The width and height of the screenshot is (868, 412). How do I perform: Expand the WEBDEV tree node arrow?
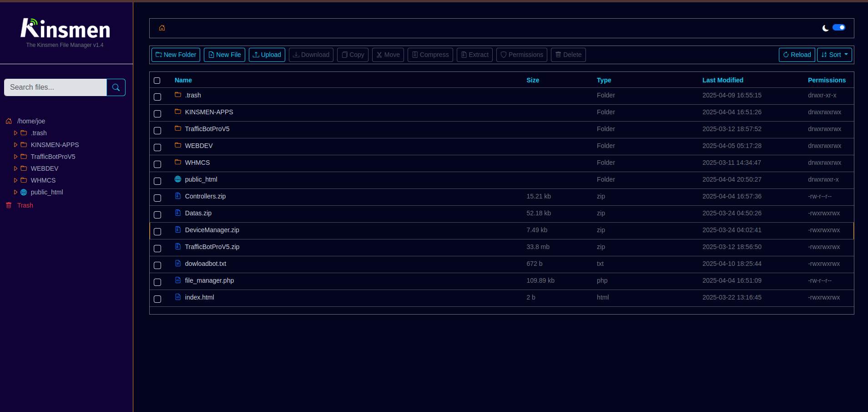click(x=15, y=168)
